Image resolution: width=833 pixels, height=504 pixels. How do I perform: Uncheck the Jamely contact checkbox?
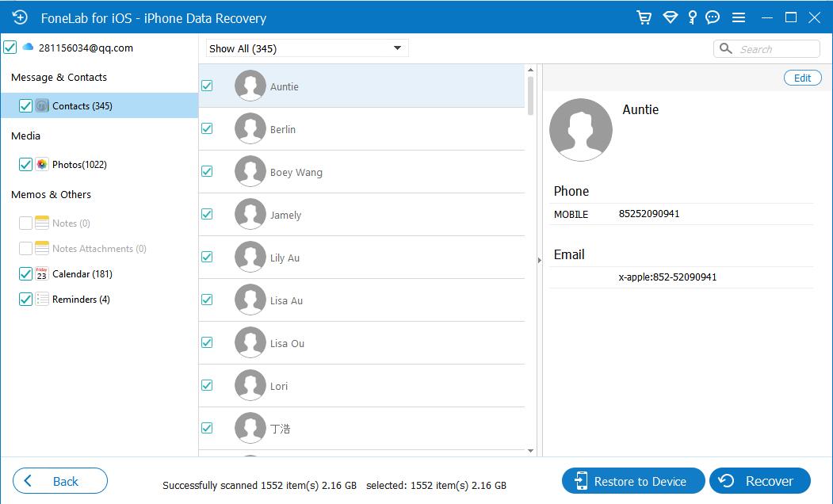[x=207, y=214]
